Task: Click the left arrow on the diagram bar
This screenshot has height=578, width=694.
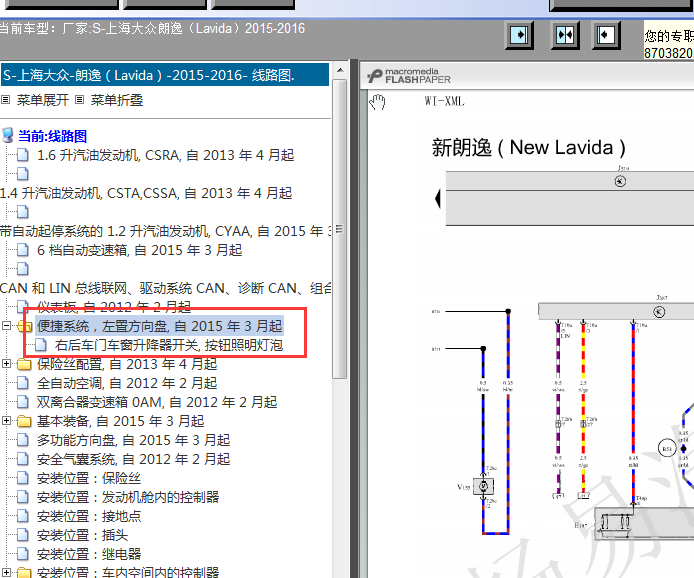Action: [x=438, y=199]
